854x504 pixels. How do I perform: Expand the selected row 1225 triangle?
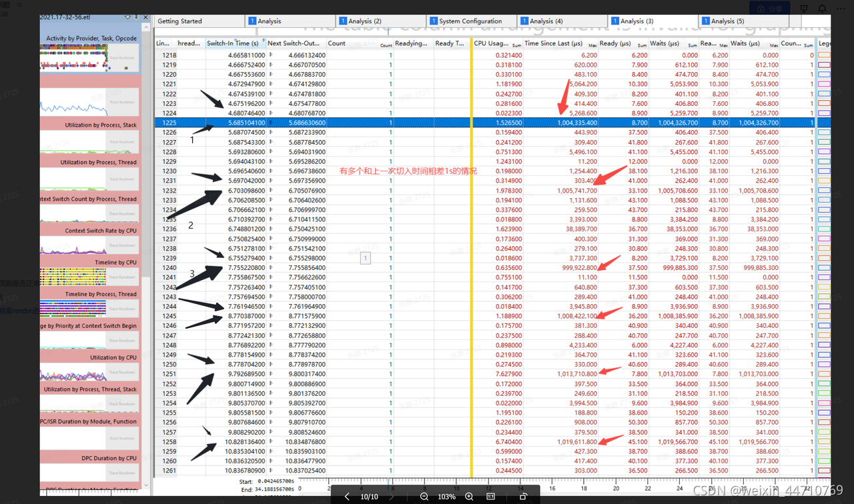click(x=270, y=123)
